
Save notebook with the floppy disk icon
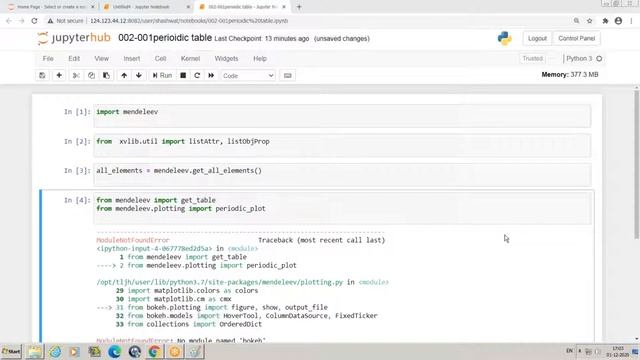[42, 76]
